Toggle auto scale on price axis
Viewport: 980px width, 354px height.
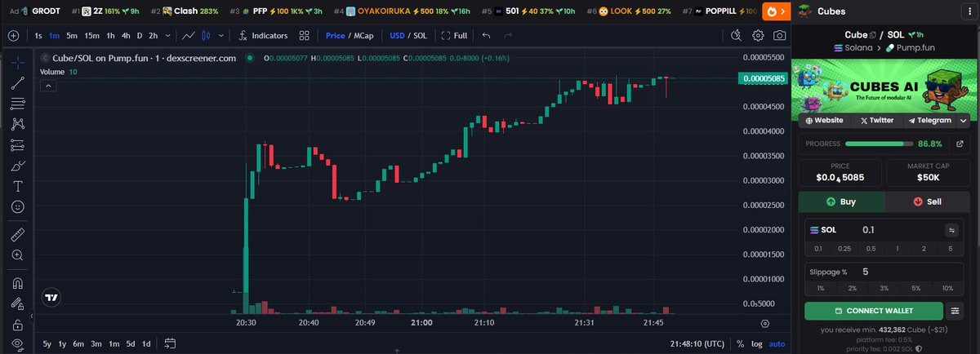click(x=777, y=344)
